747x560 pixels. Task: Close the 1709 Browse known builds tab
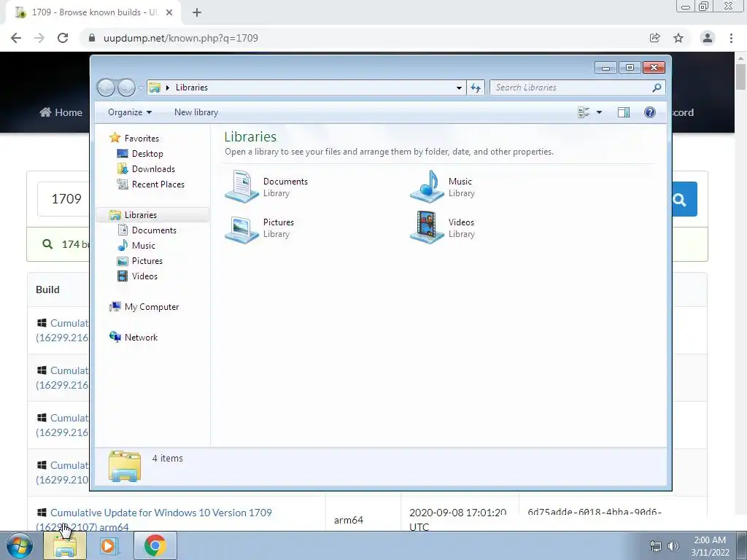click(x=169, y=12)
